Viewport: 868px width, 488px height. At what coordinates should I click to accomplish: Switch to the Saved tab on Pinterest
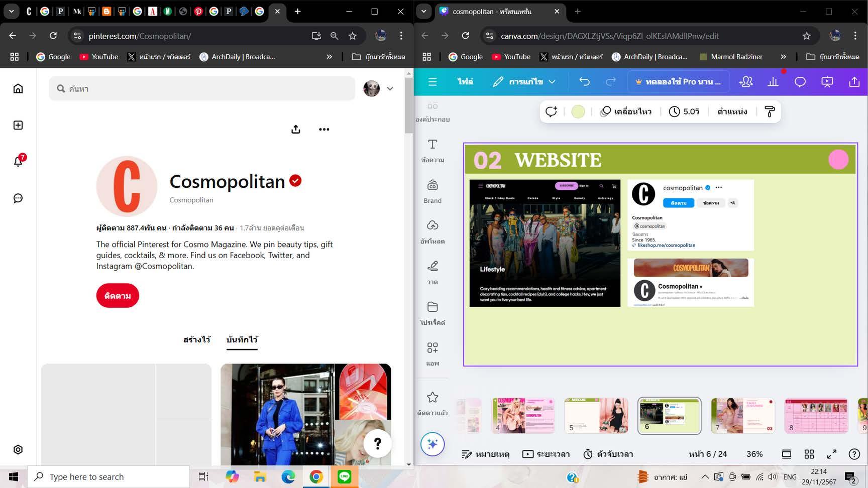pyautogui.click(x=242, y=339)
